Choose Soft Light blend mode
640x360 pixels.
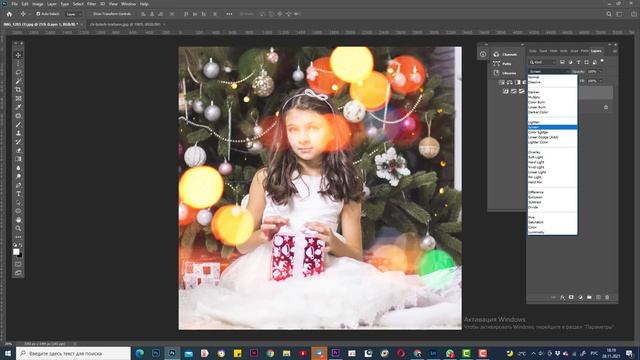(536, 157)
